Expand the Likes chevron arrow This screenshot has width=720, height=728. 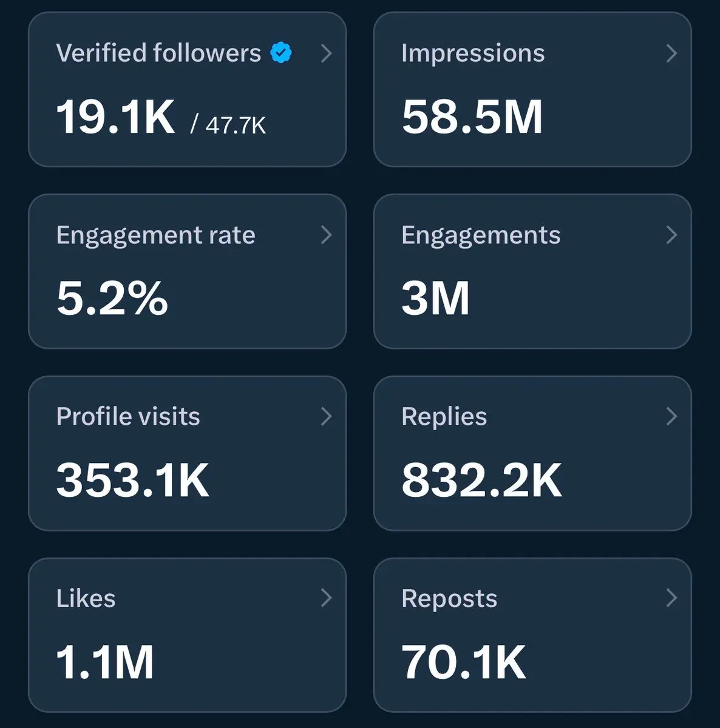[x=327, y=598]
